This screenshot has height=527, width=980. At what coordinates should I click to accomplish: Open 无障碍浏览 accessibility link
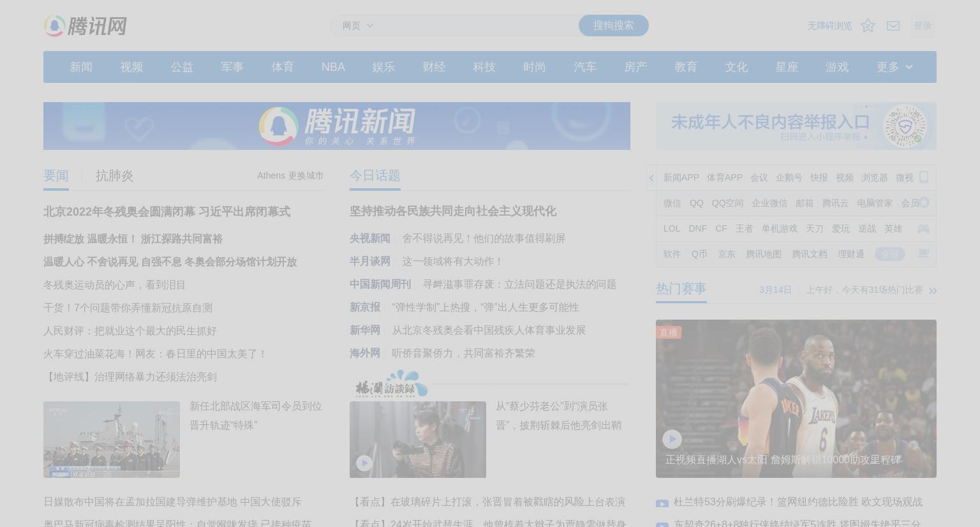829,26
